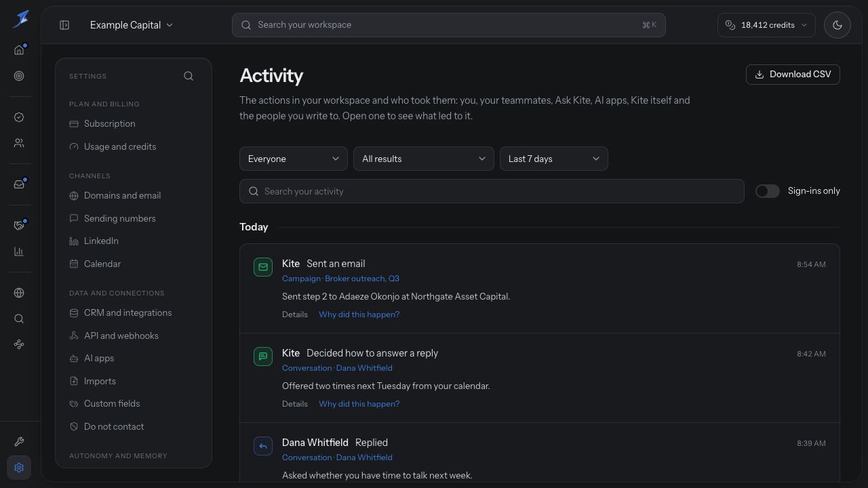Open the people icon in the left rail
The width and height of the screenshot is (868, 488).
(x=19, y=143)
